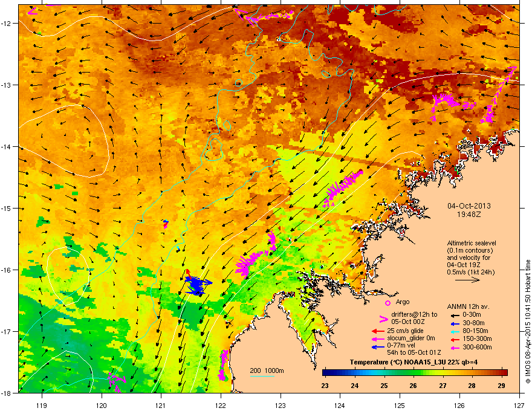Click the longitude axis label 127
Screen dimensions: 532x411
[519, 405]
